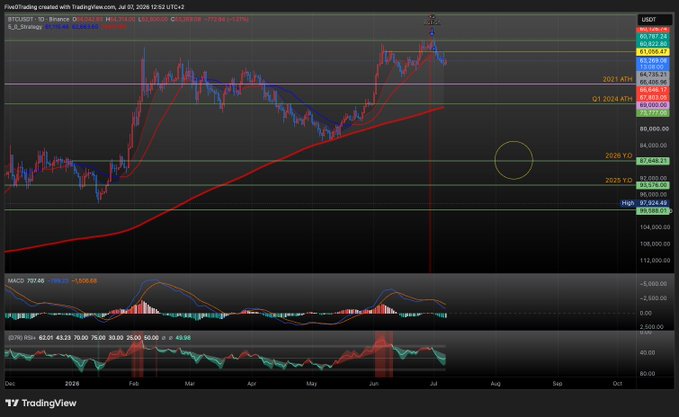The width and height of the screenshot is (679, 417).
Task: Select the Q1 2024 ATH line label
Action: (612, 99)
